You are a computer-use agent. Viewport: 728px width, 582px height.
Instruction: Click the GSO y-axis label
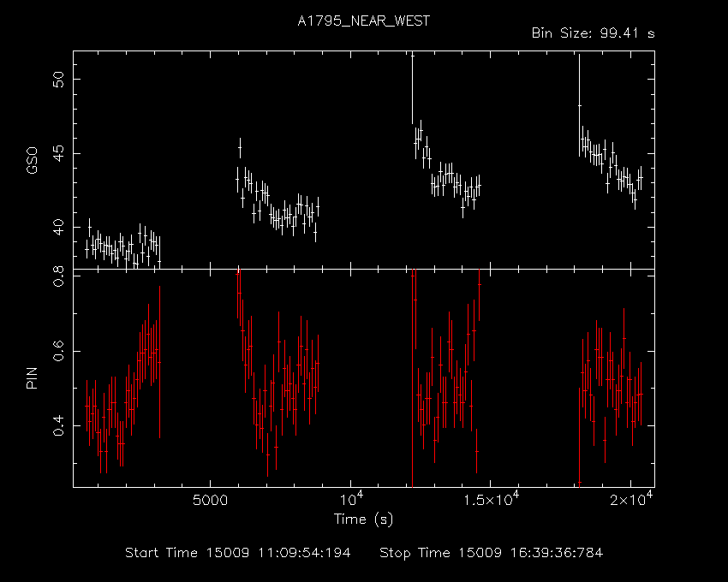[32, 161]
